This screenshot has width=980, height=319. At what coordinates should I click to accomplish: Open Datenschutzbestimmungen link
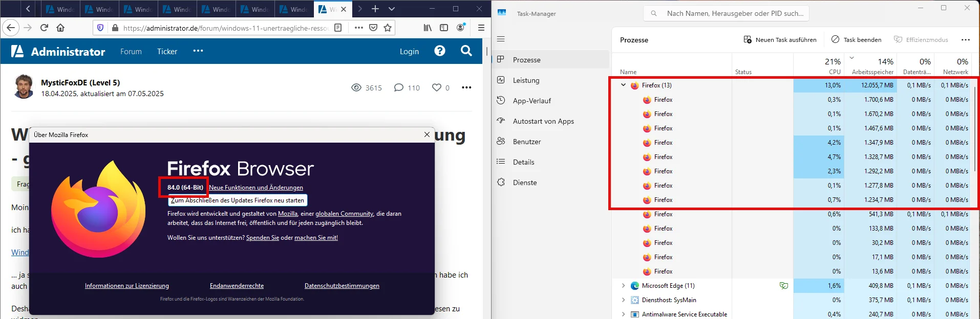[342, 286]
